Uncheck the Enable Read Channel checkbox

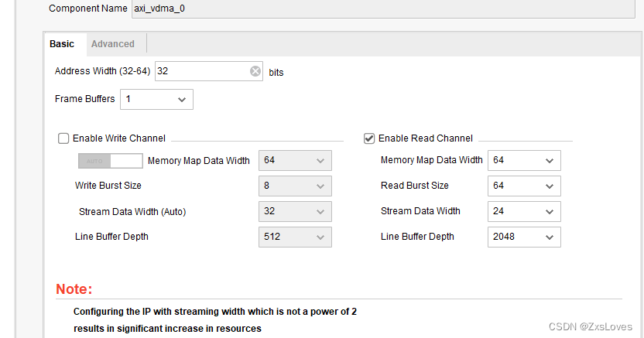pyautogui.click(x=369, y=138)
